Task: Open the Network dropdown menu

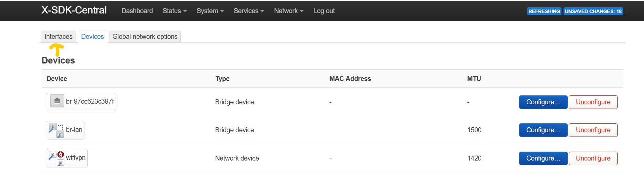Action: point(288,11)
